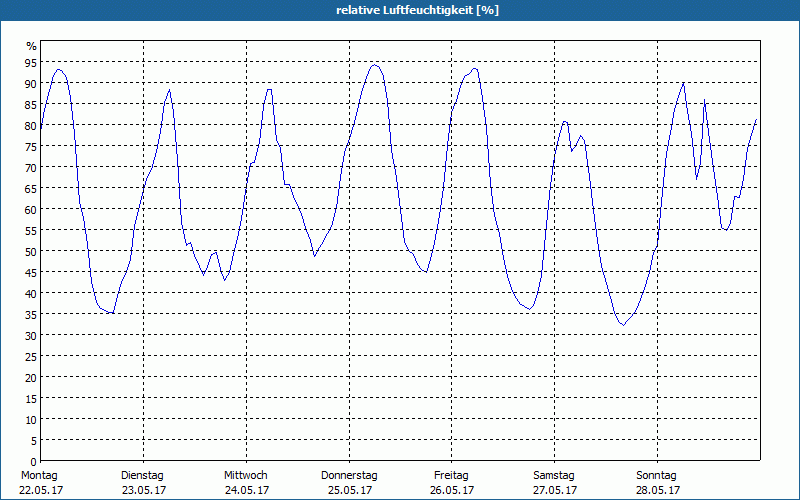The image size is (800, 500).
Task: Select the 'Samstag' day label
Action: (554, 475)
